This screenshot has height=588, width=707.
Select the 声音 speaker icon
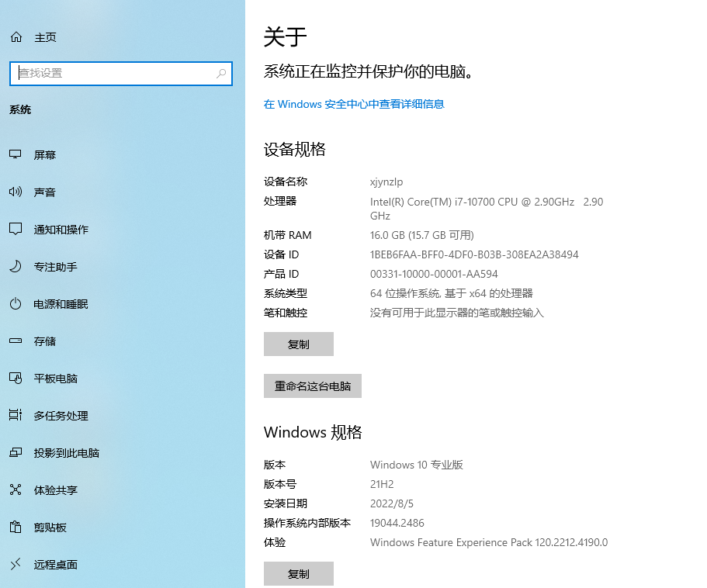coord(16,192)
